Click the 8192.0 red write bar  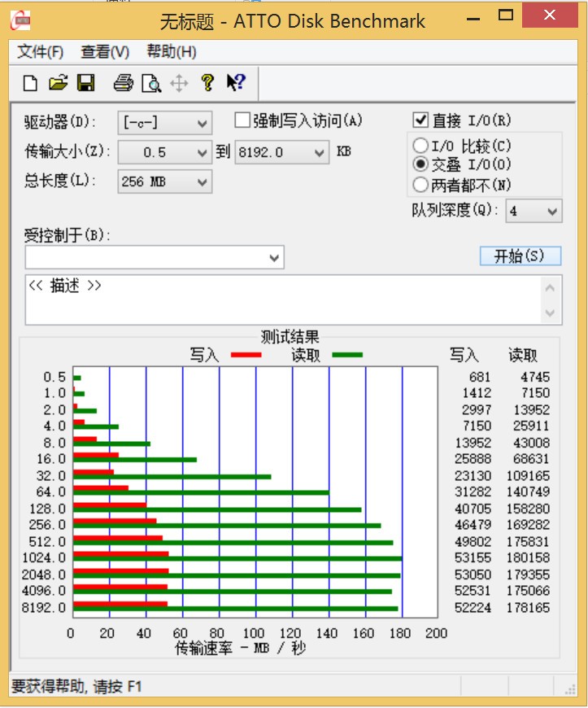(120, 604)
